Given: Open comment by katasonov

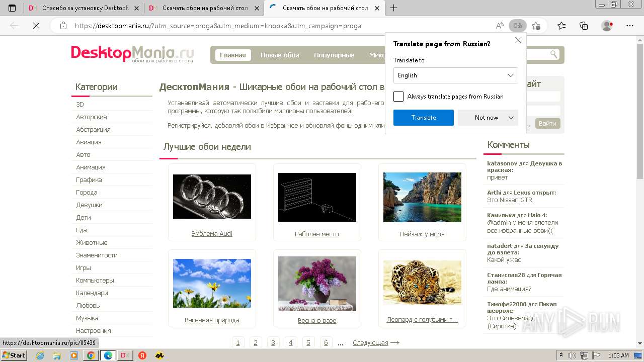Looking at the screenshot, I should pos(503,163).
